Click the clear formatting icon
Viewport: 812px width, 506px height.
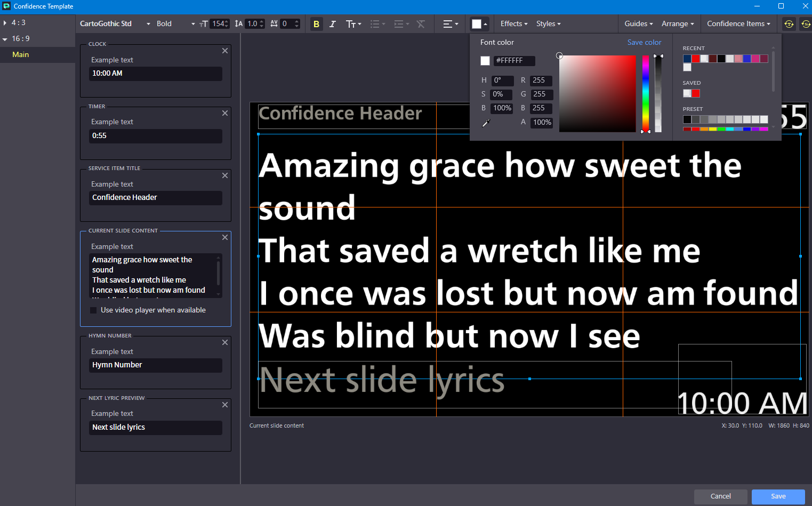click(421, 24)
